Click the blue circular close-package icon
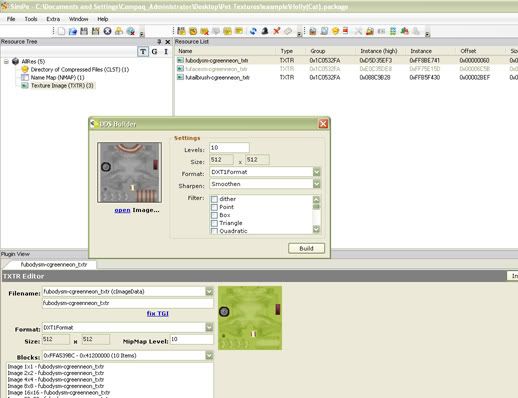 [107, 31]
